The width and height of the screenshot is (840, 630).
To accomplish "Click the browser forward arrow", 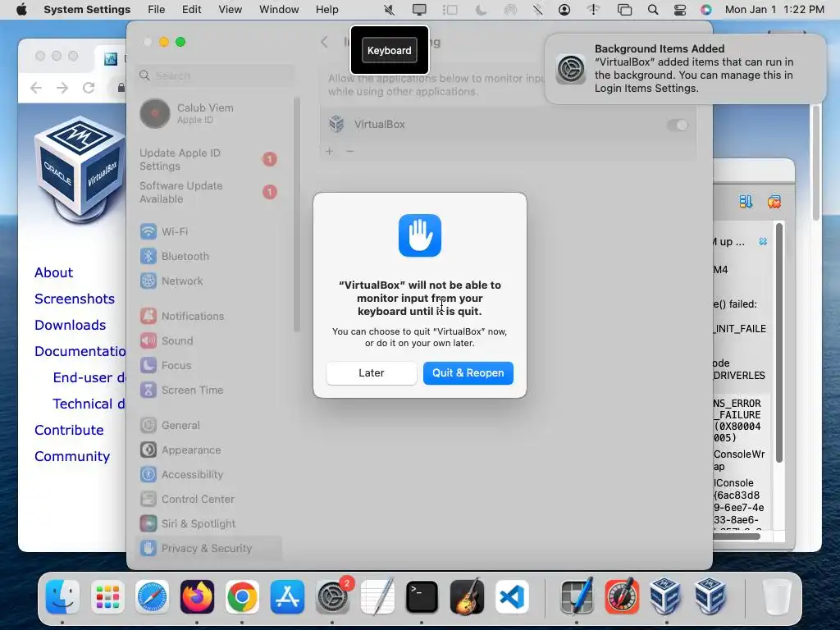I will [62, 87].
